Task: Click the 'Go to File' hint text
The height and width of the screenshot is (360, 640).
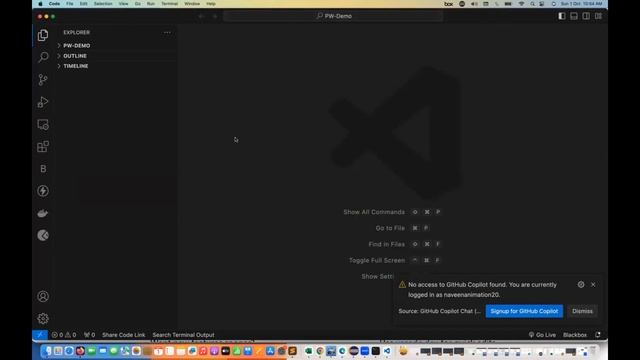Action: 390,228
